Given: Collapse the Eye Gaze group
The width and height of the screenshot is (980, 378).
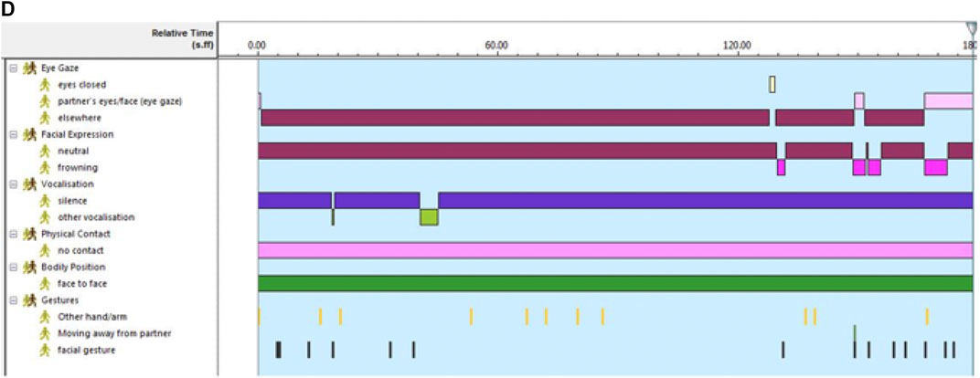Looking at the screenshot, I should [x=12, y=68].
